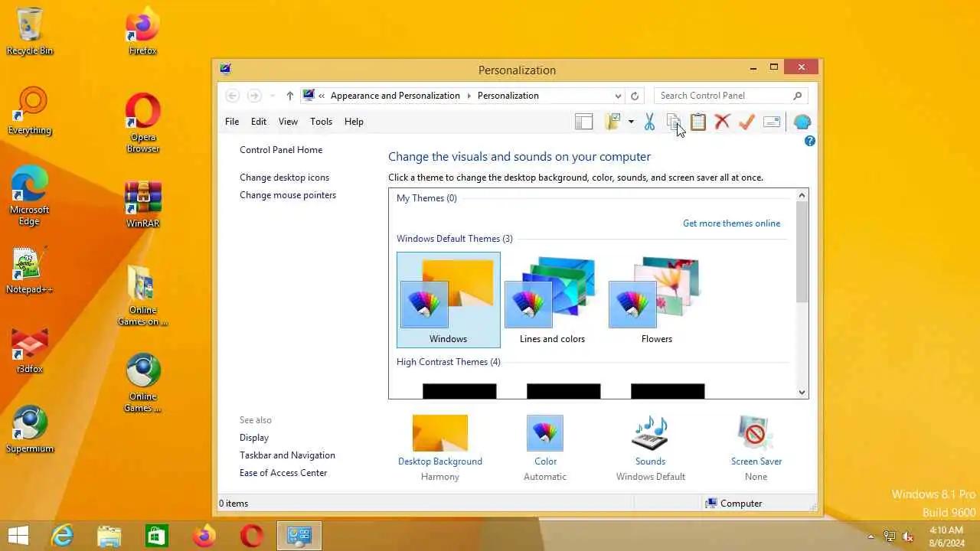The height and width of the screenshot is (551, 980).
Task: Click Appearance and Personalization breadcrumb
Action: point(395,96)
